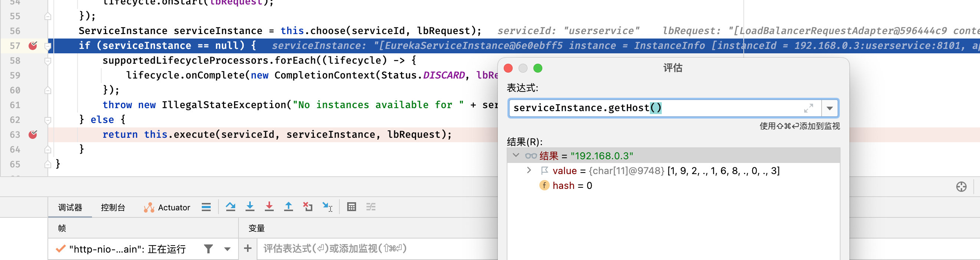This screenshot has height=260, width=980.
Task: Collapse the result "192.168.0.3" node
Action: pos(516,155)
